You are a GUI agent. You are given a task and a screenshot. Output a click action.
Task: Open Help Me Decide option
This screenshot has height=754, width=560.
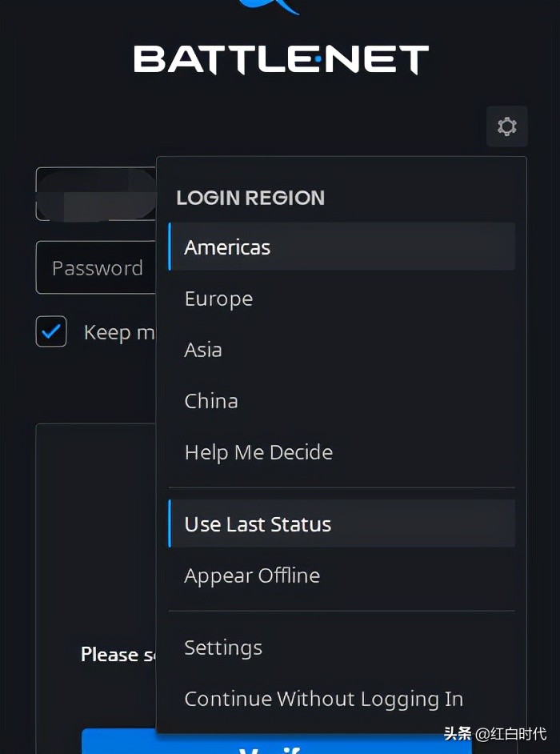point(258,452)
